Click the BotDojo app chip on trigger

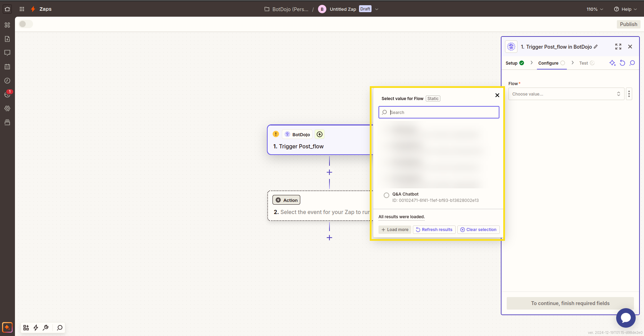tap(297, 134)
